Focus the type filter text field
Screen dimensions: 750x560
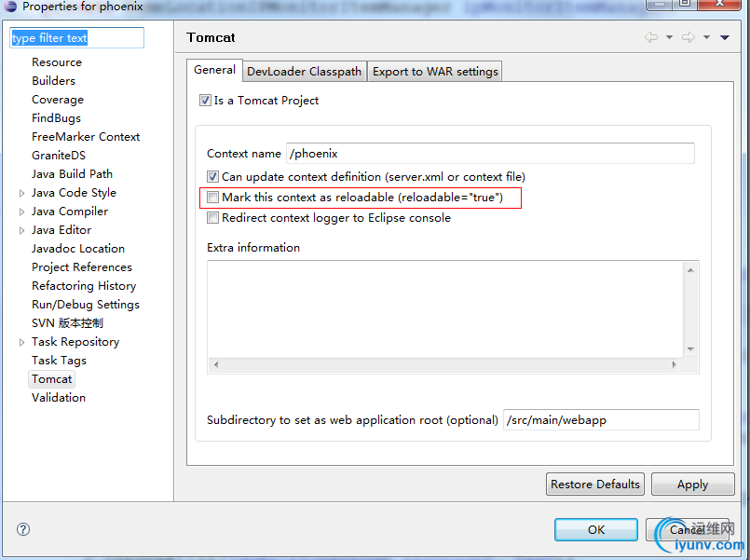(76, 38)
